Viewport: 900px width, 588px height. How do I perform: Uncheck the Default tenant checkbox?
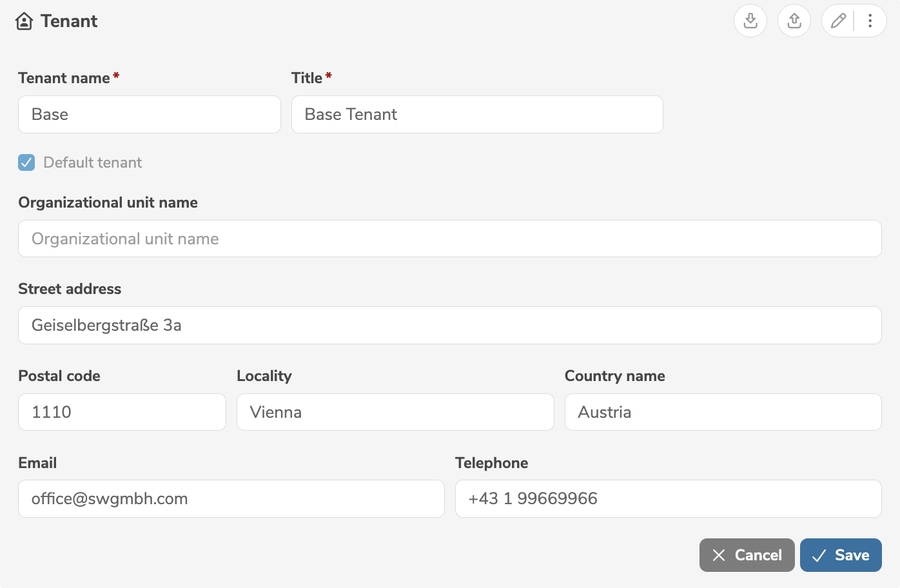[26, 162]
